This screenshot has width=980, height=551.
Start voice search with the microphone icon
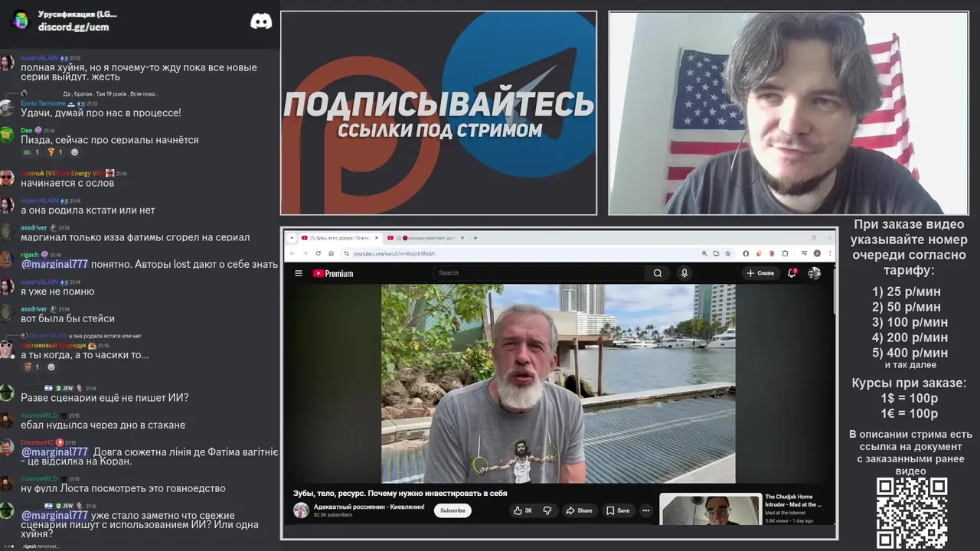point(684,273)
